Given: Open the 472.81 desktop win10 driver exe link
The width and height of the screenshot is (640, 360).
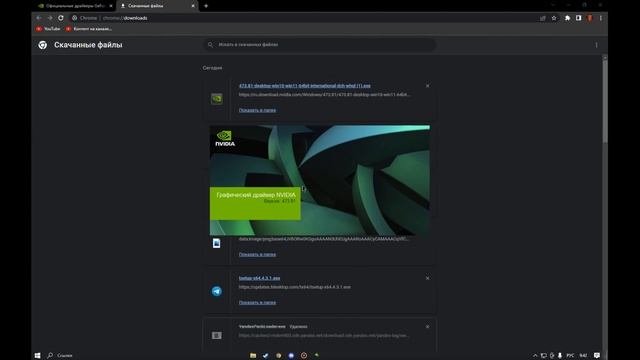Looking at the screenshot, I should click(304, 86).
